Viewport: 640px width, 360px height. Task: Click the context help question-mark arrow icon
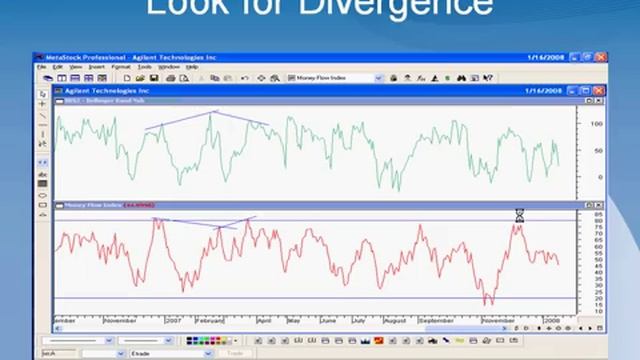(488, 78)
